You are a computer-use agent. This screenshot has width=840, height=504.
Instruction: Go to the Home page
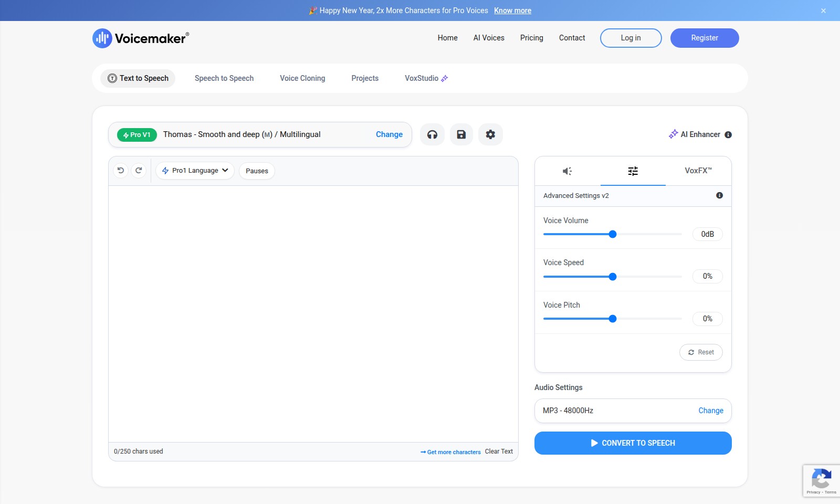[x=447, y=38]
